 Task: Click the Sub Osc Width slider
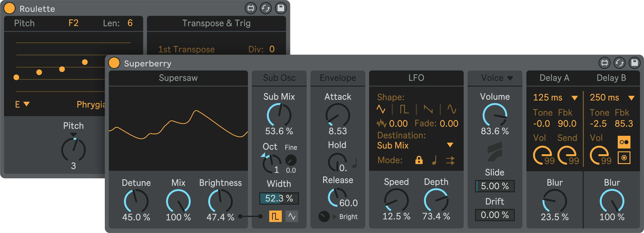click(279, 198)
